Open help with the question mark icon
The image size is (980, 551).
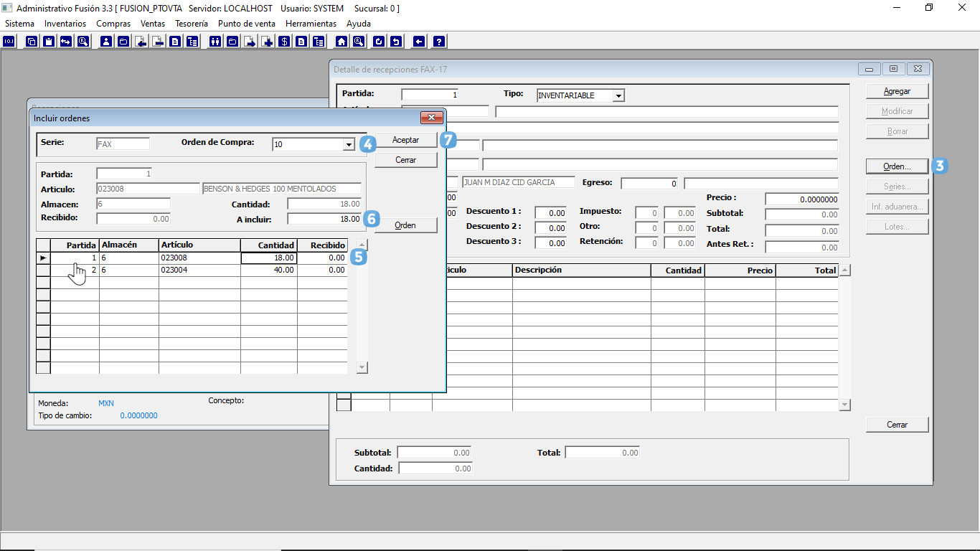point(439,41)
